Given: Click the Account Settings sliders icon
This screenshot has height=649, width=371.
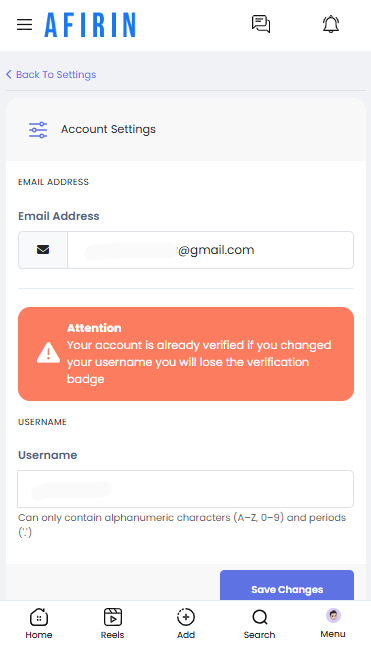Looking at the screenshot, I should tap(38, 130).
